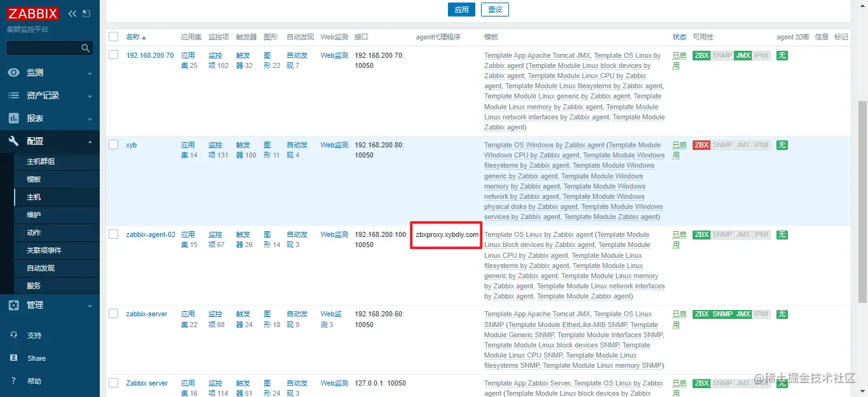868x397 pixels.
Task: Sort by 状态 column header
Action: (x=679, y=37)
